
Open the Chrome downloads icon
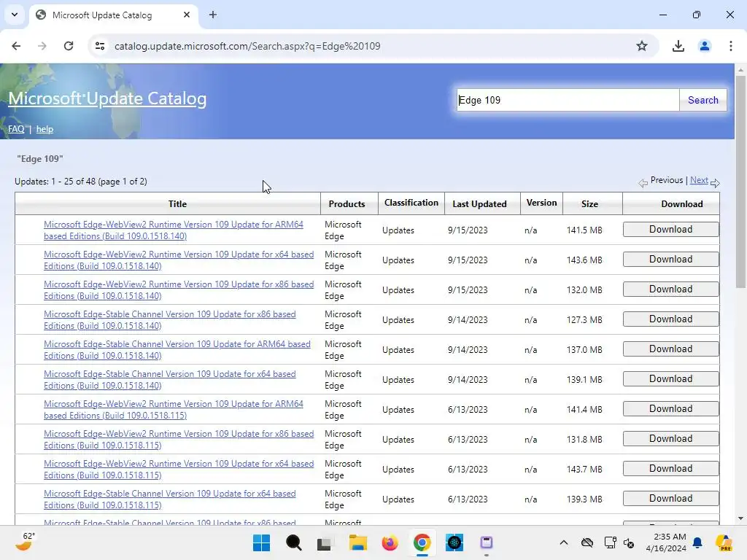[678, 46]
